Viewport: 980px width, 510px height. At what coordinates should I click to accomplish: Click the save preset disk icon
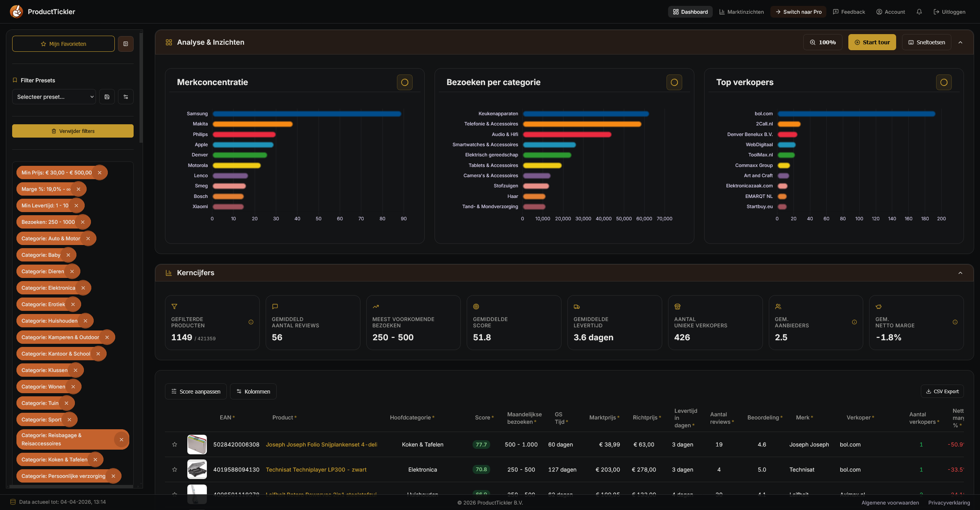[x=107, y=97]
